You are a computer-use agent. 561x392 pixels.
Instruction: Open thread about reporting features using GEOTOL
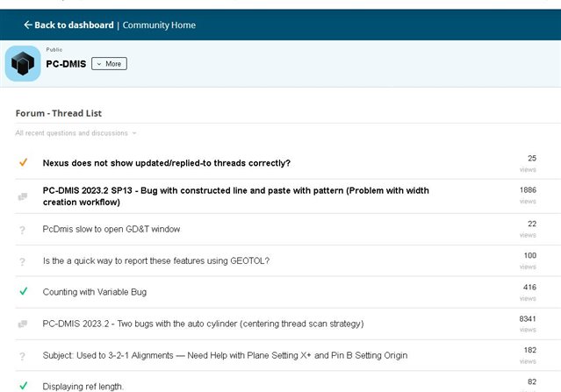(156, 260)
